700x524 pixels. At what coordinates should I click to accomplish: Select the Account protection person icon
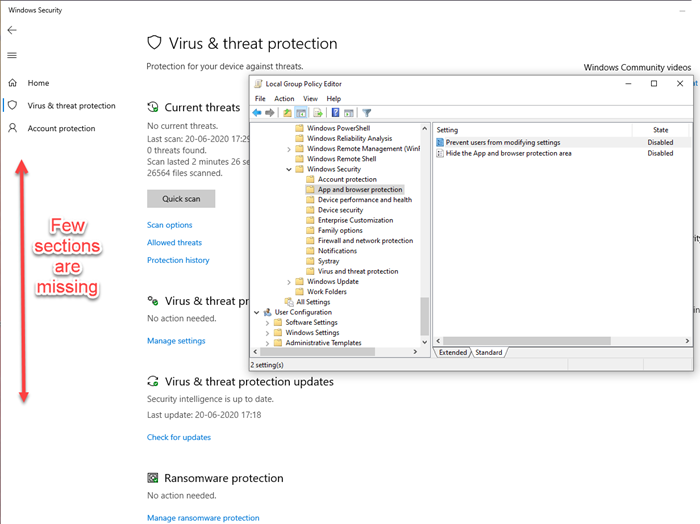12,128
